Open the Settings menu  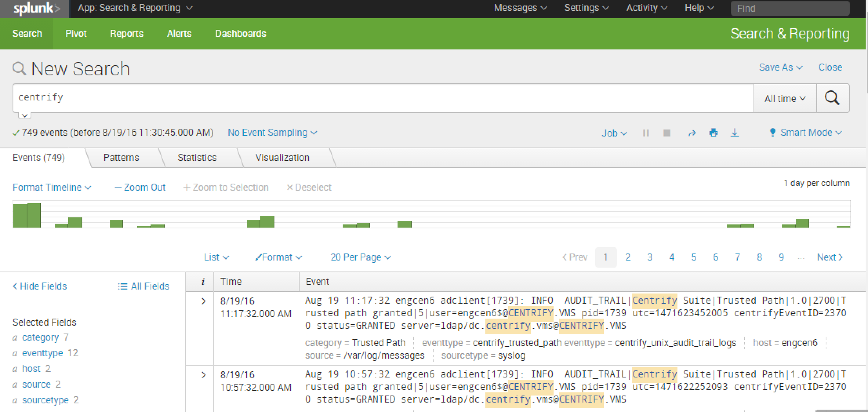[x=587, y=8]
